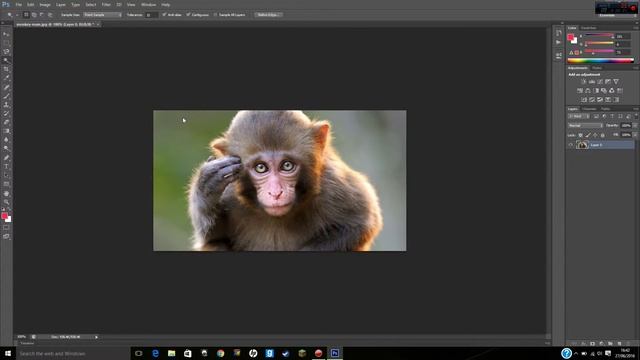The image size is (640, 360).
Task: Open the layer filter Kind dropdown
Action: point(579,116)
